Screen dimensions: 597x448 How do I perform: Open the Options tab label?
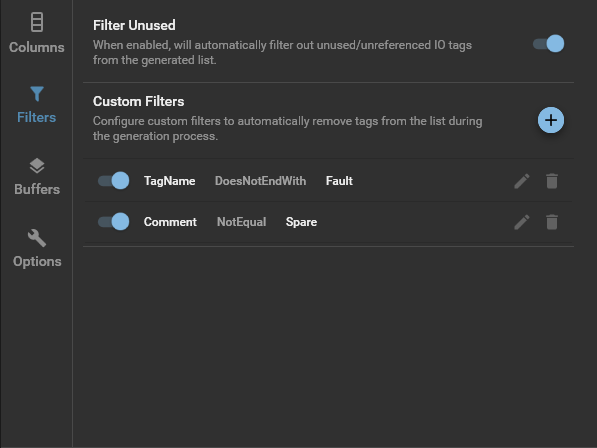37,261
